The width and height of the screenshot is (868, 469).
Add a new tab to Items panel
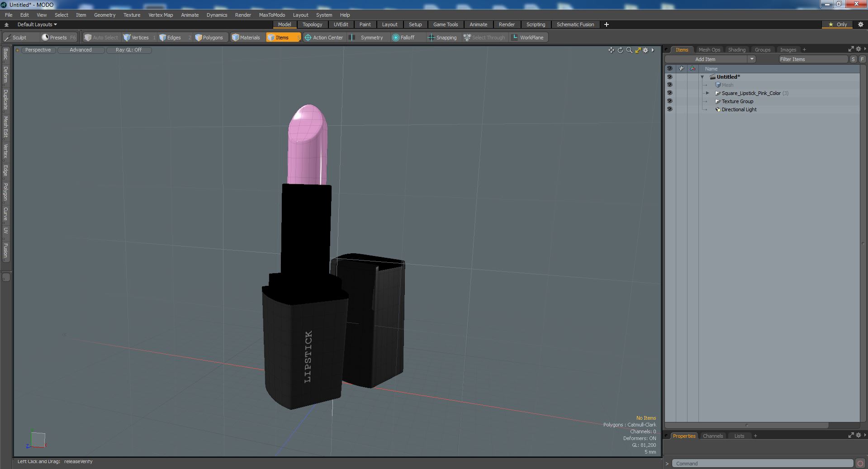(x=804, y=50)
